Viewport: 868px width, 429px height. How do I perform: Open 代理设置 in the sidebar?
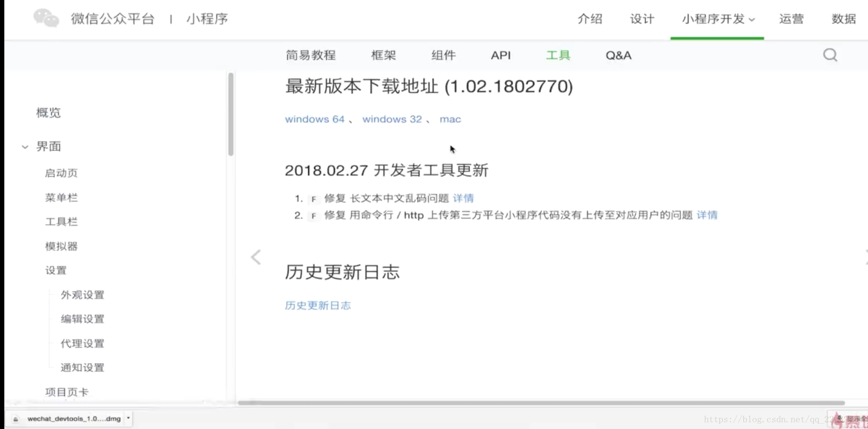pyautogui.click(x=82, y=343)
